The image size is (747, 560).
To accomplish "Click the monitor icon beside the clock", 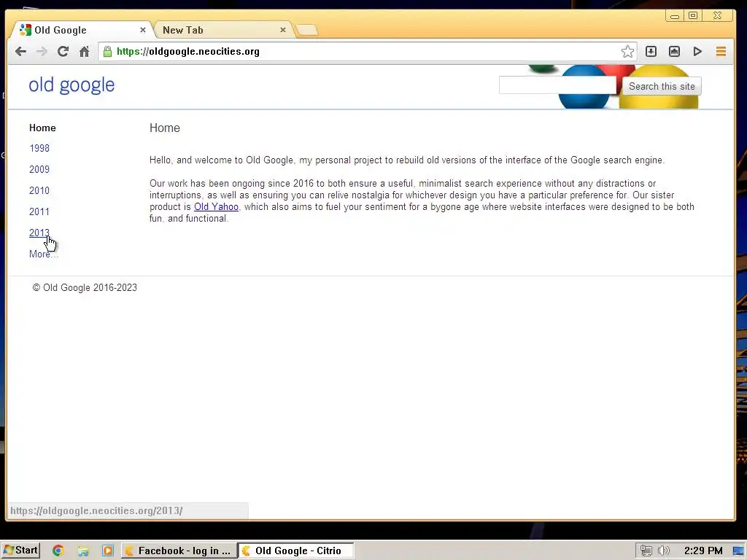I will click(x=739, y=551).
